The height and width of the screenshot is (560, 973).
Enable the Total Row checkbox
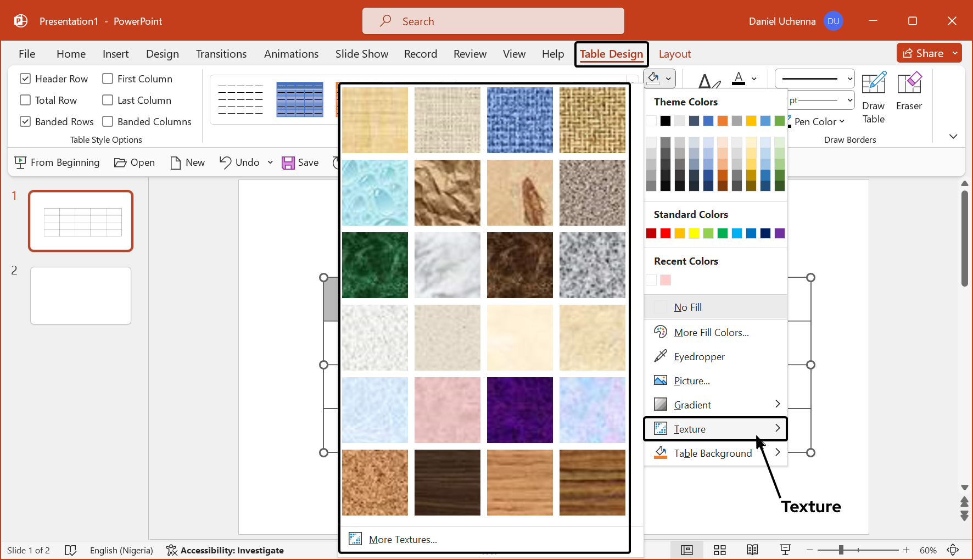pos(25,100)
